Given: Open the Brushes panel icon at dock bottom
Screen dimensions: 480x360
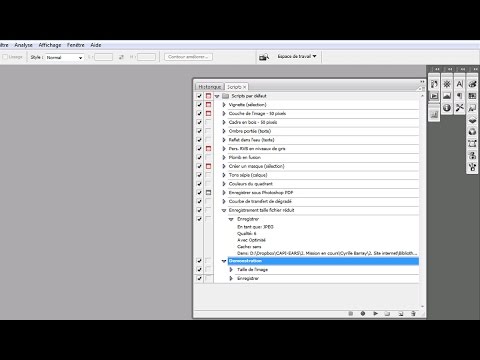Looking at the screenshot, I should (472, 167).
